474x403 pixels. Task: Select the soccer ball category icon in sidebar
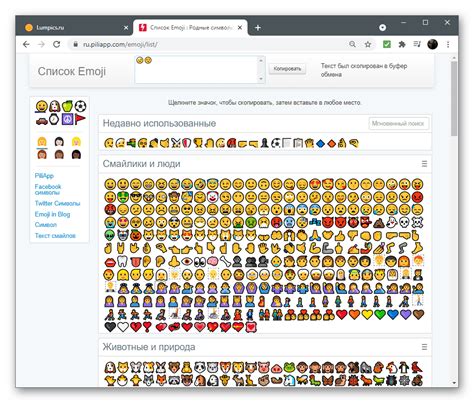tap(80, 106)
